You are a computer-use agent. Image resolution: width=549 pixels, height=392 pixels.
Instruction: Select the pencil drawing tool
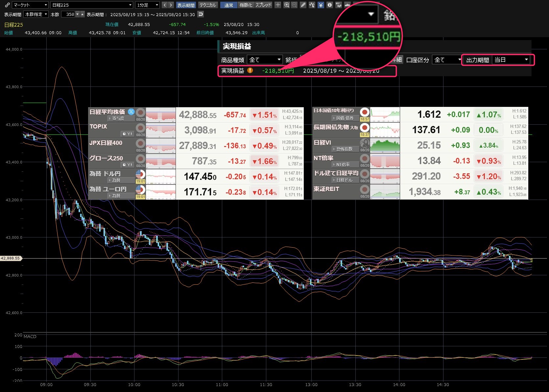(x=303, y=5)
